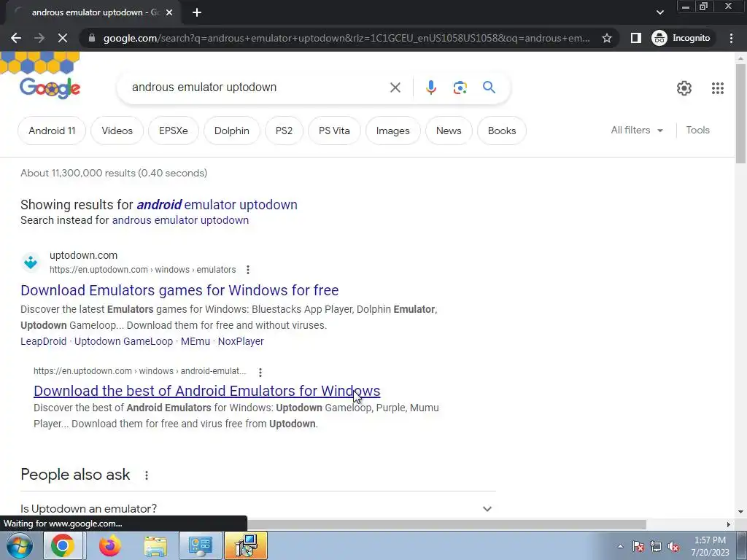
Task: Click corrected 'android emulator uptodown' link
Action: point(217,205)
